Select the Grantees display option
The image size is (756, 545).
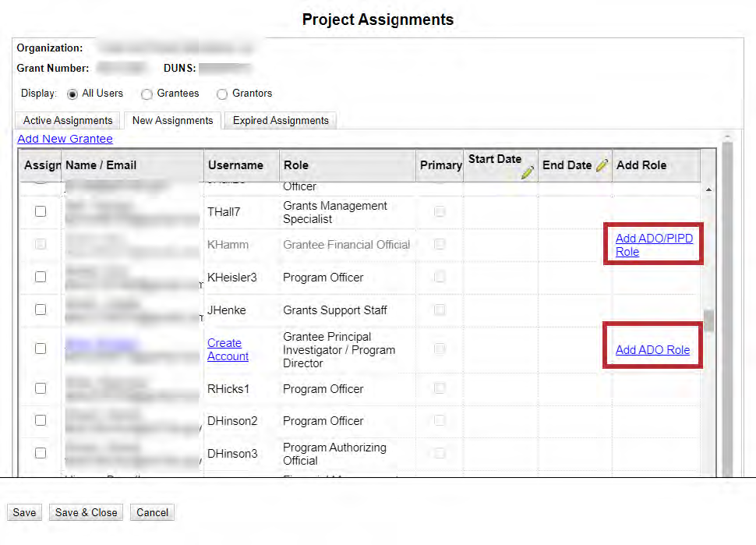pyautogui.click(x=147, y=94)
